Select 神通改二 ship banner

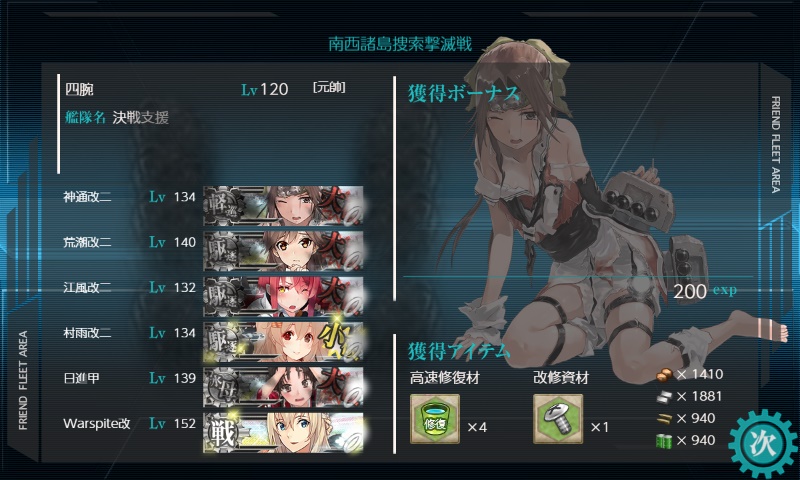[x=283, y=206]
